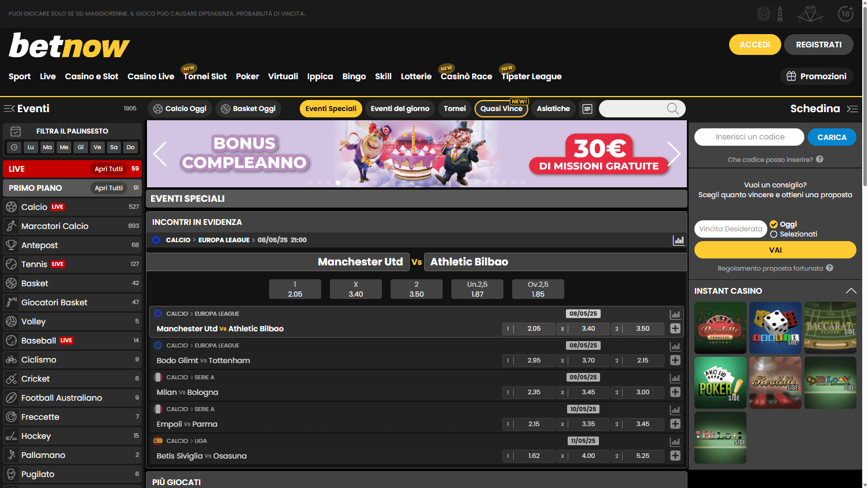Image resolution: width=868 pixels, height=488 pixels.
Task: Switch to Quasi Vince tab
Action: point(501,109)
